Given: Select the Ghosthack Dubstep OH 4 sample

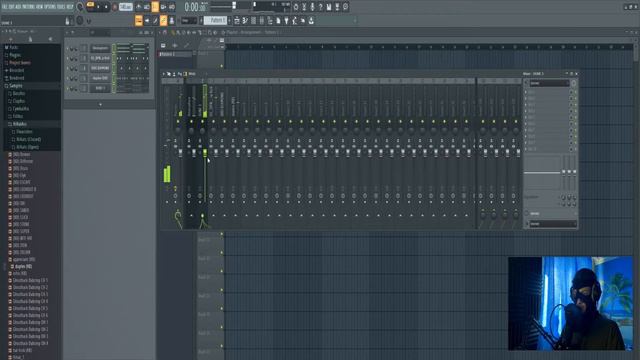Looking at the screenshot, I should coord(30,343).
